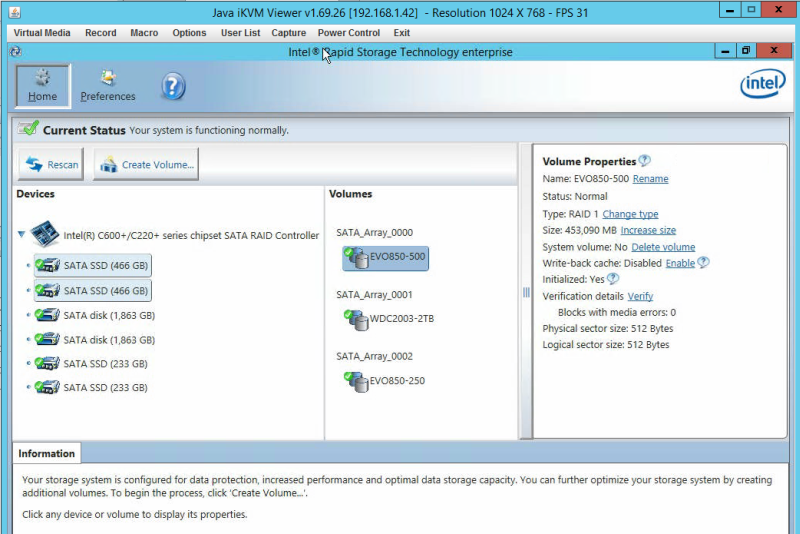Viewport: 800px width, 534px height.
Task: Select the first SATA disk (1,863 GB)
Action: [x=95, y=315]
